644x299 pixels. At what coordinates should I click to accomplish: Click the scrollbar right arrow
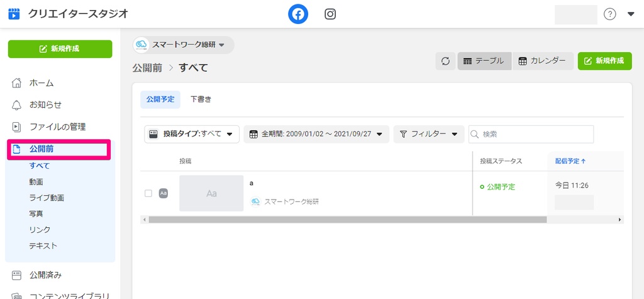pos(619,220)
